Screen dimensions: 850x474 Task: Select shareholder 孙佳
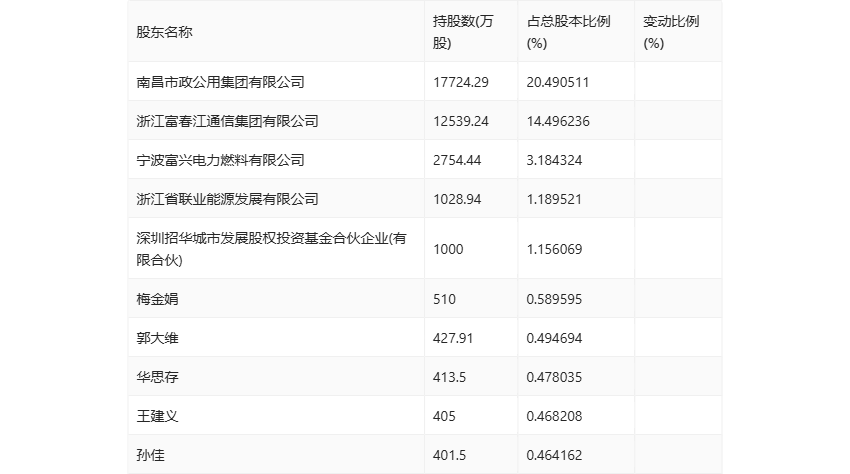[150, 455]
